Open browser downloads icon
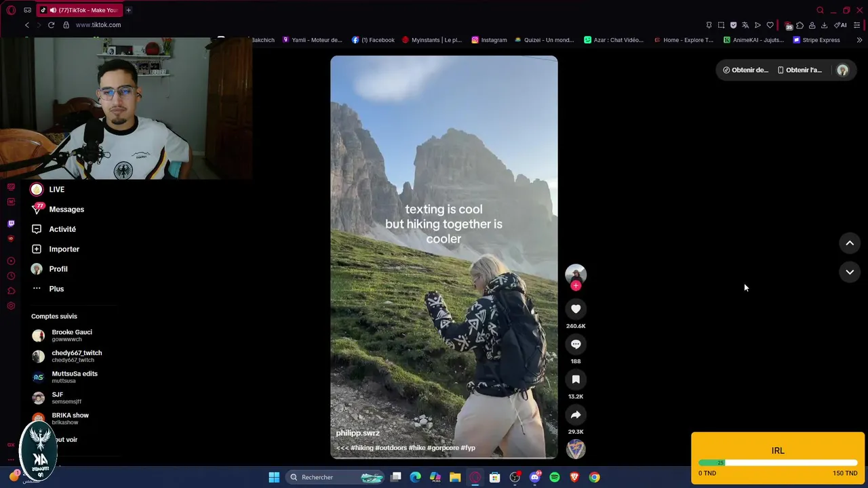 824,25
